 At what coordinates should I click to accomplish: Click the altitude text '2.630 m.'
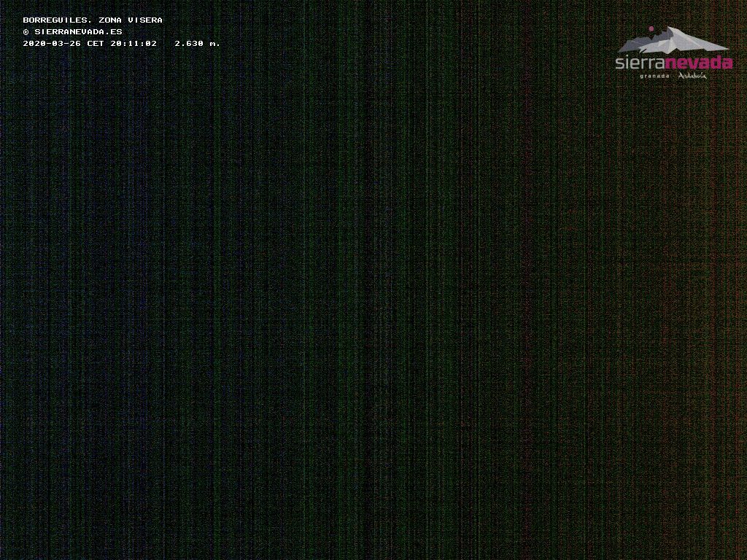(x=197, y=43)
